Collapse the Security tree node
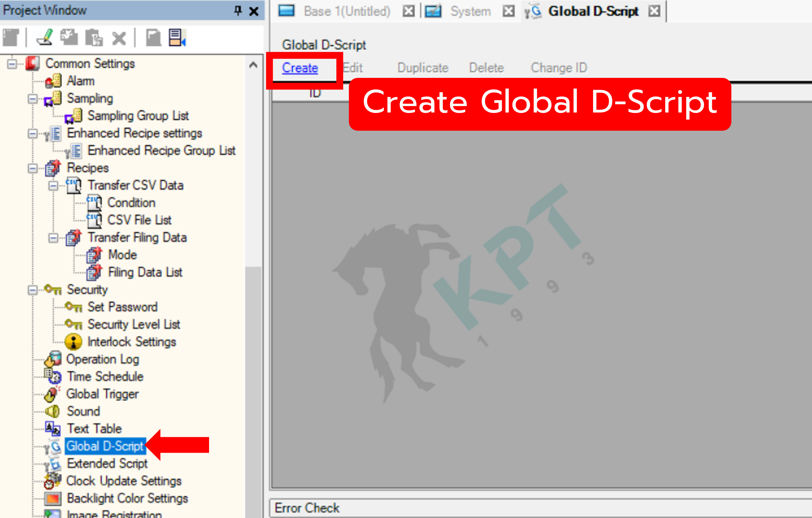The image size is (812, 518). 33,290
